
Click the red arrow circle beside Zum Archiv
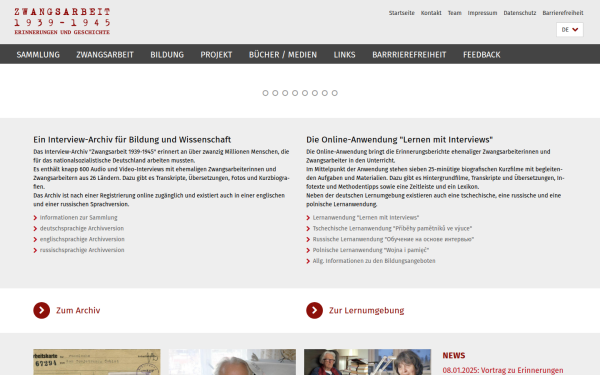pos(42,310)
